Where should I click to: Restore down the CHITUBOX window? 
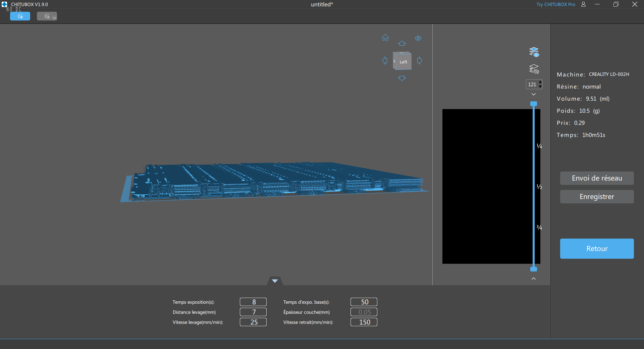coord(616,4)
